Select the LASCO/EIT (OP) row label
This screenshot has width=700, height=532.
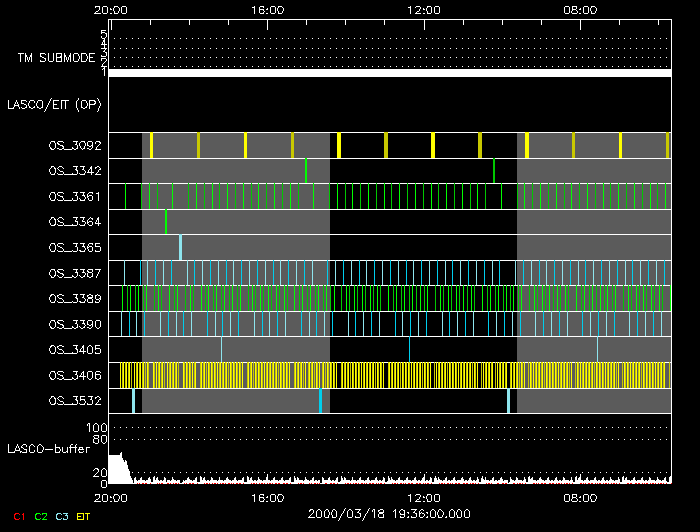(53, 104)
